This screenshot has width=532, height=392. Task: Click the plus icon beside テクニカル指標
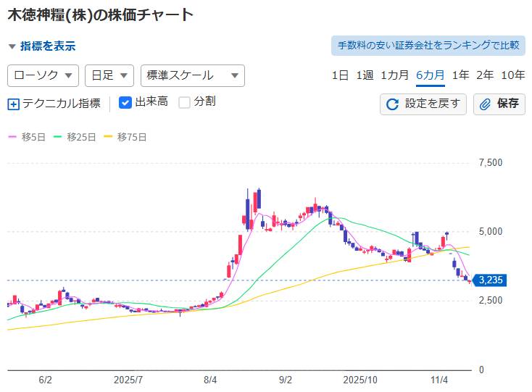[x=13, y=104]
